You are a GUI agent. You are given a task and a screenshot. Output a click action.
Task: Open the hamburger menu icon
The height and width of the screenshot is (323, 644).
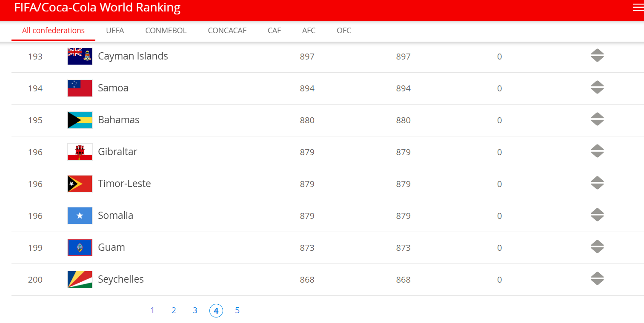638,8
